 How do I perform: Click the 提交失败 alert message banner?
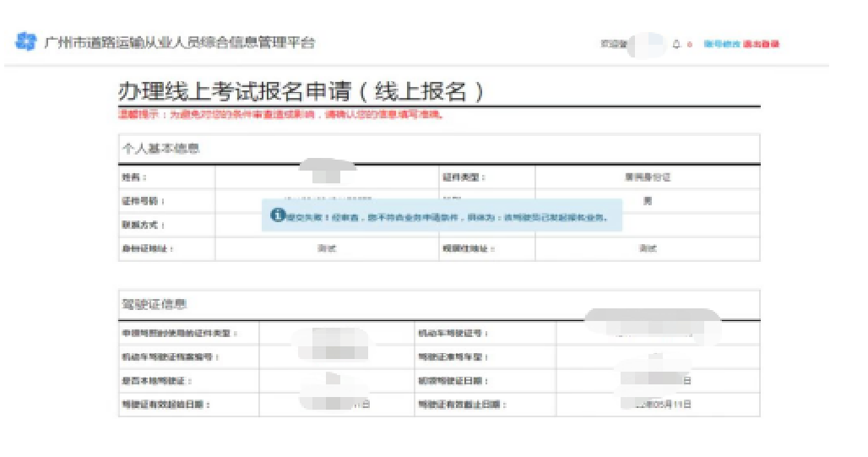[x=445, y=217]
